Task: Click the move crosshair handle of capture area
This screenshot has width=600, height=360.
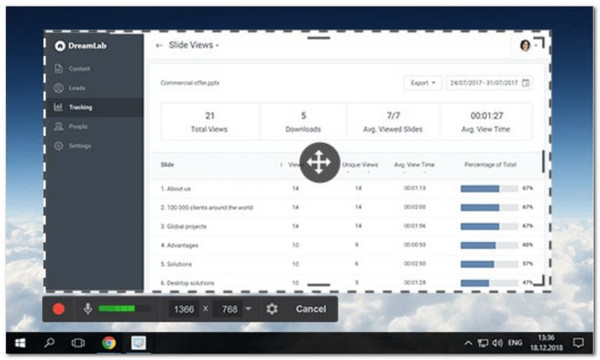Action: (x=320, y=163)
